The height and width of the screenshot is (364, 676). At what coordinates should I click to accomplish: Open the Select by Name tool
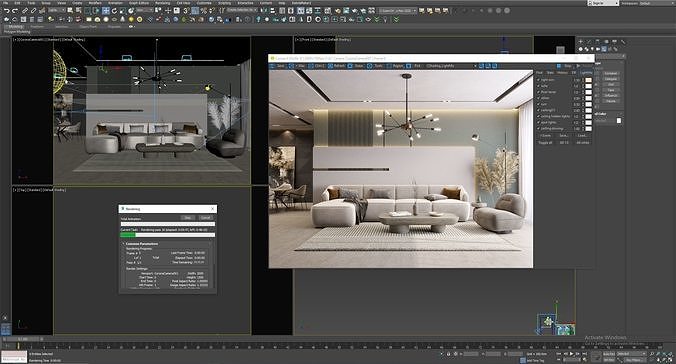tap(79, 10)
